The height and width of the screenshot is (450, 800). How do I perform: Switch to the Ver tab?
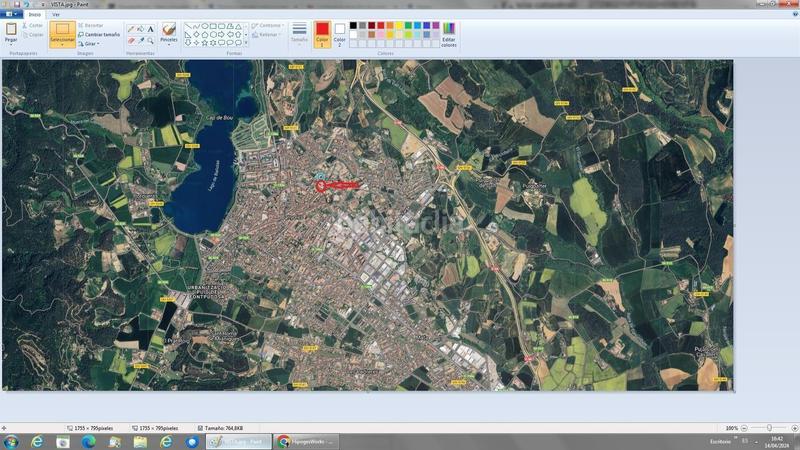[56, 15]
